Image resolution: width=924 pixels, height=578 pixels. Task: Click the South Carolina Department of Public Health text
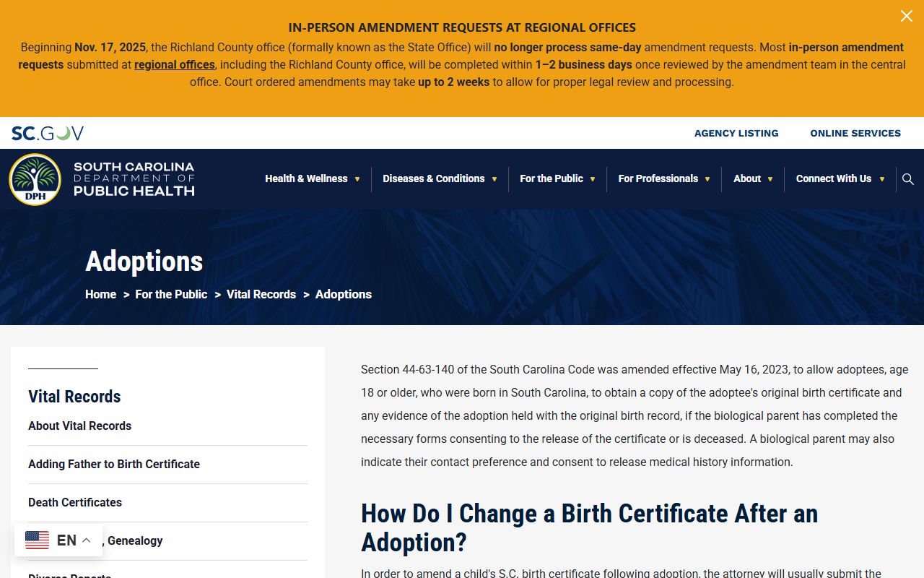tap(134, 179)
